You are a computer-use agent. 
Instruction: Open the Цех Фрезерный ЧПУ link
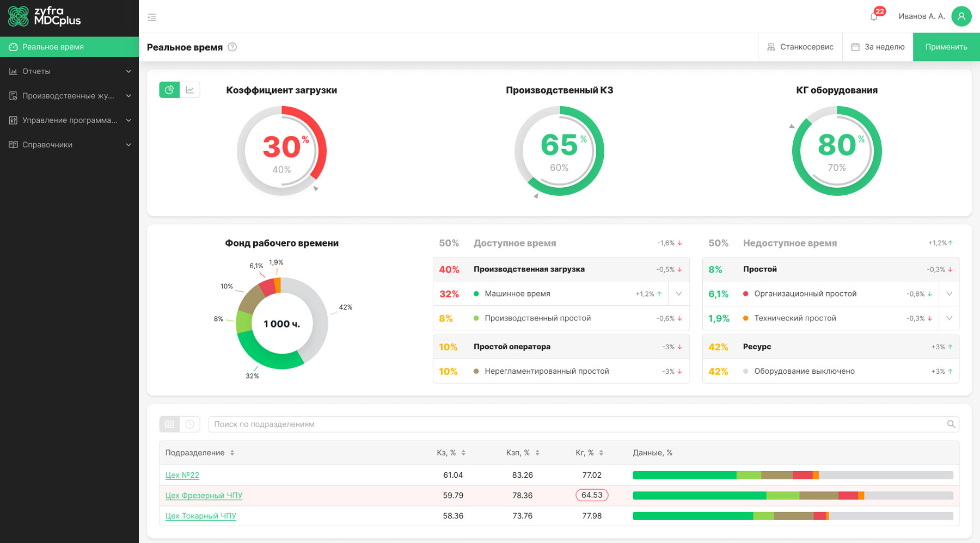(204, 496)
